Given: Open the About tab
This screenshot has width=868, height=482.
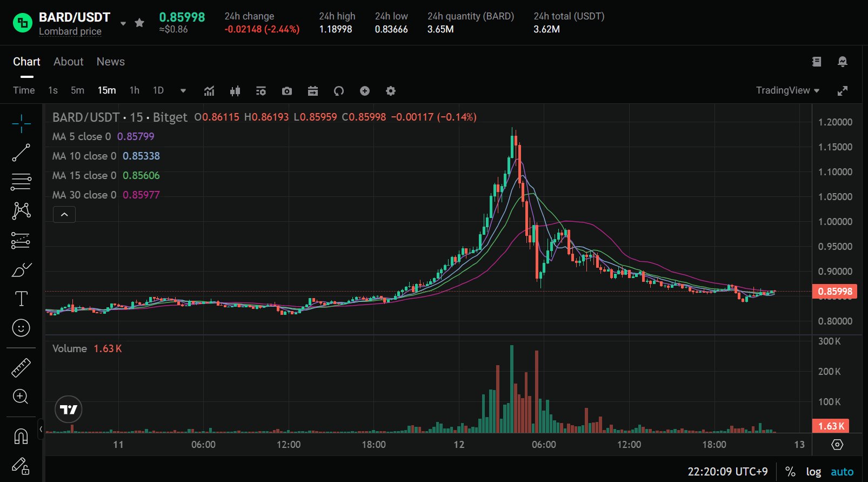Looking at the screenshot, I should tap(69, 62).
